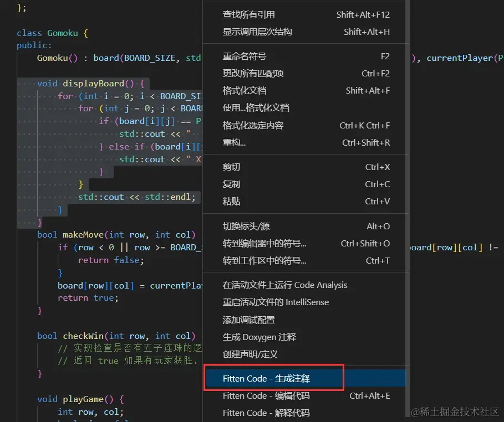Click BOARD_SIZE in the constructor line
The height and width of the screenshot is (422, 504).
tap(150, 58)
